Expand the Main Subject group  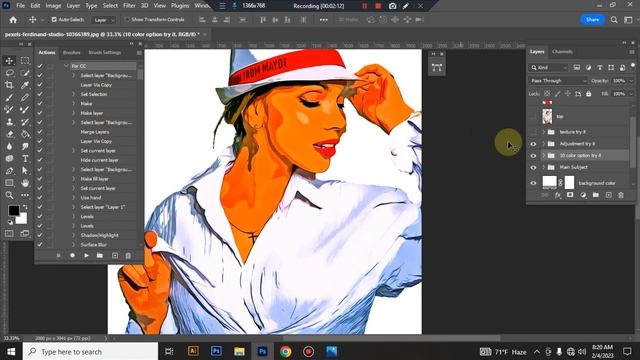pos(544,167)
